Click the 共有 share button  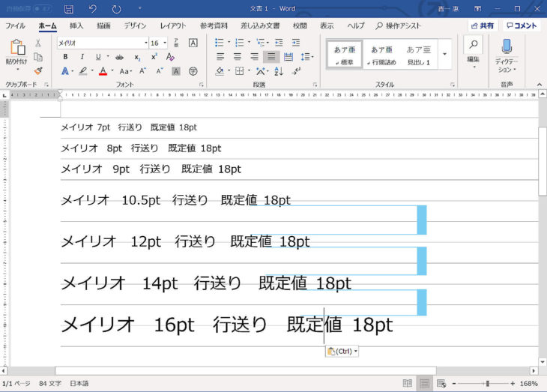click(x=483, y=25)
